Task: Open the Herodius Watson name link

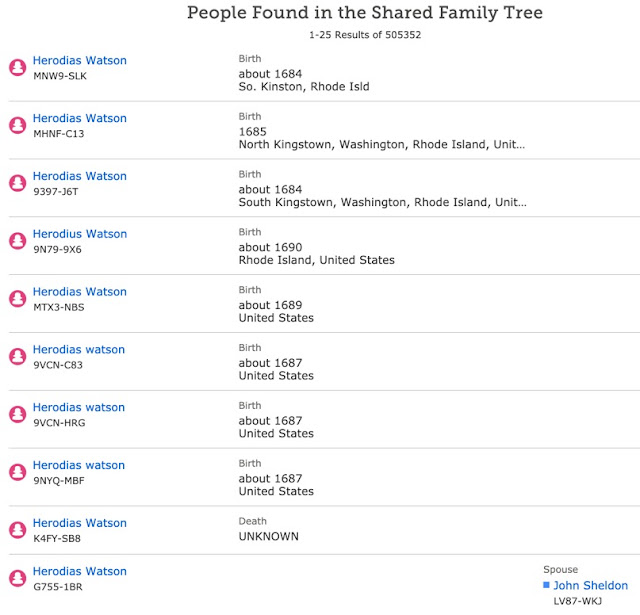Action: (x=80, y=234)
